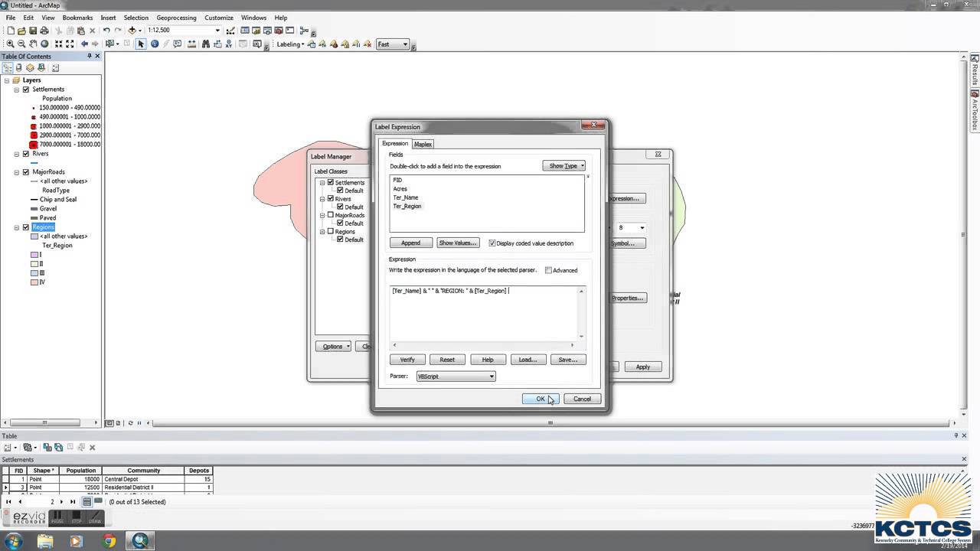Toggle Regions layer checkbox in Table Of Contents

(26, 227)
